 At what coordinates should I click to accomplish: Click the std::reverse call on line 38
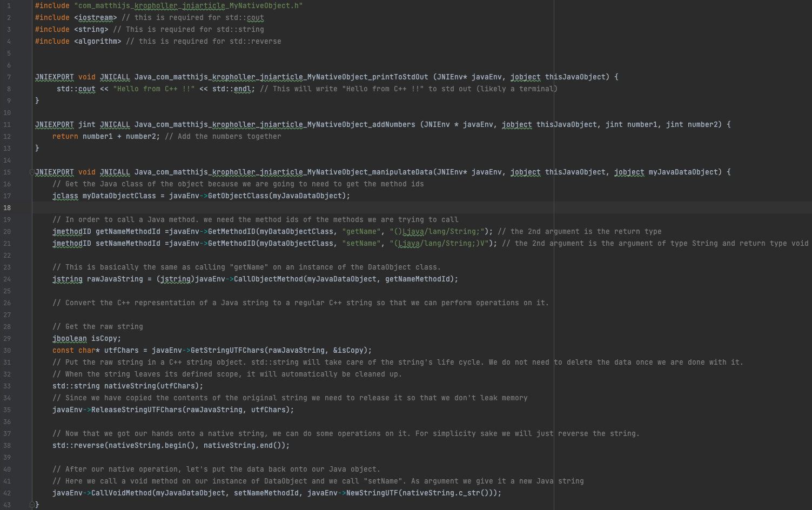[78, 446]
